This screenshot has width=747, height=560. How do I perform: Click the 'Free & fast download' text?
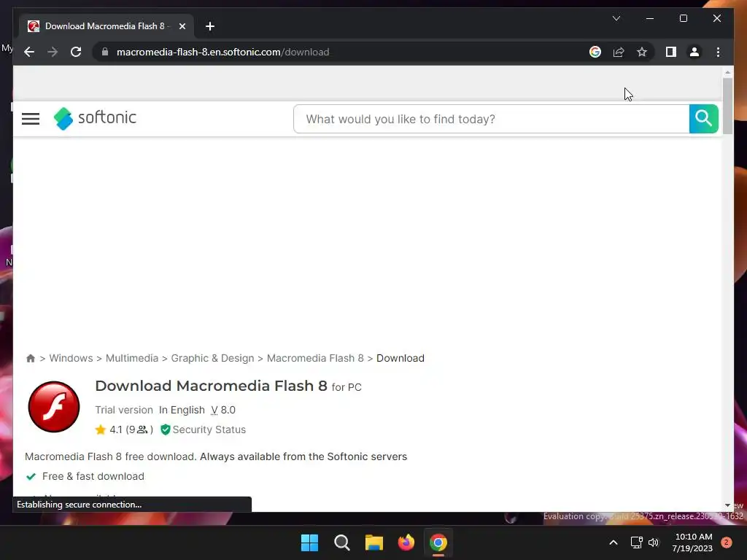tap(93, 476)
